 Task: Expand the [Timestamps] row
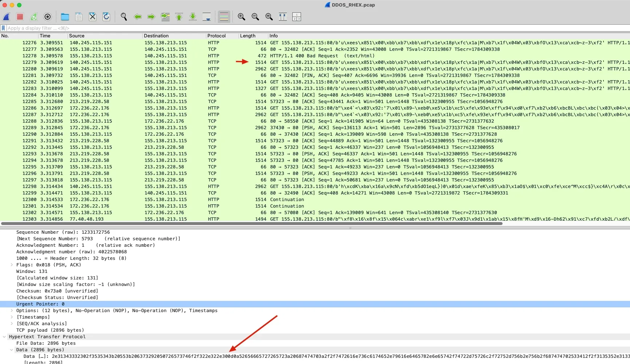[12, 317]
